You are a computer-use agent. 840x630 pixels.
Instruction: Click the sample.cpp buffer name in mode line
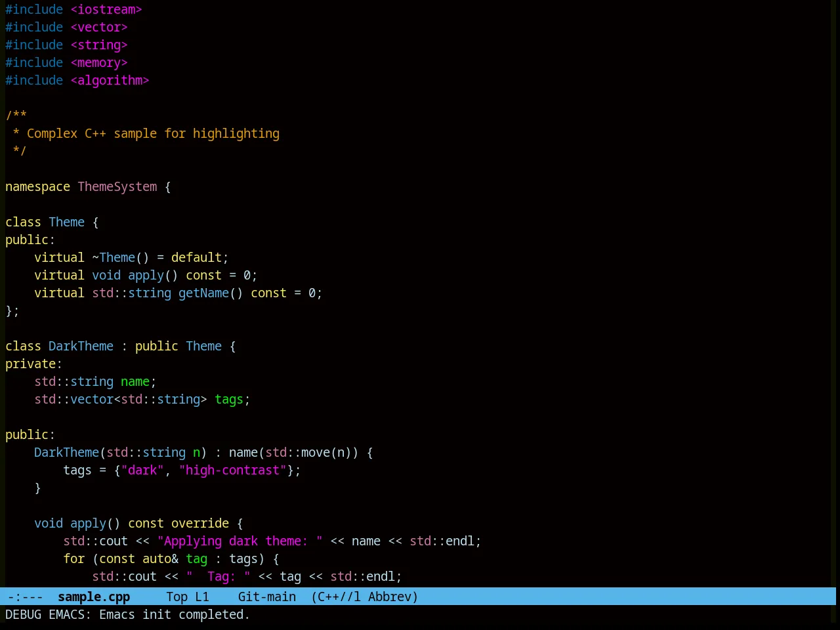tap(94, 597)
